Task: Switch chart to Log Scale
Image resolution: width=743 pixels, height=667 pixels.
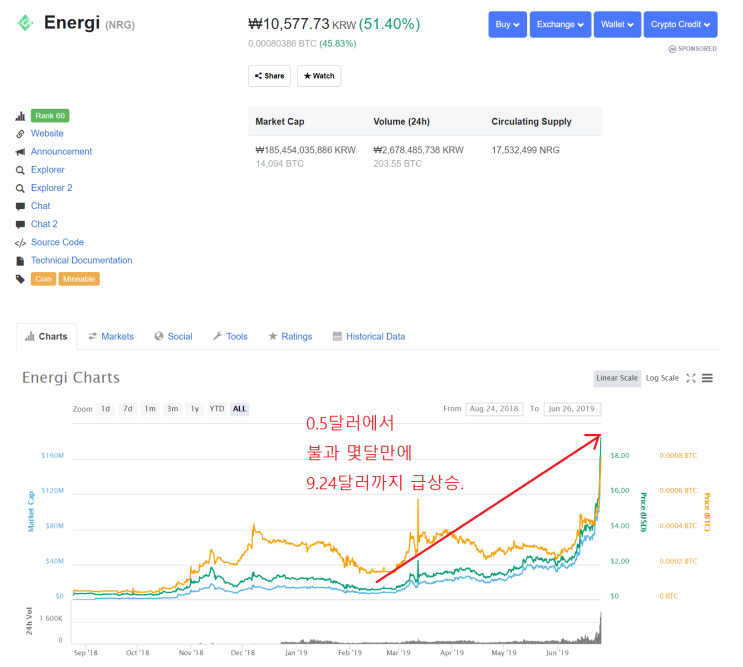Action: pyautogui.click(x=662, y=378)
